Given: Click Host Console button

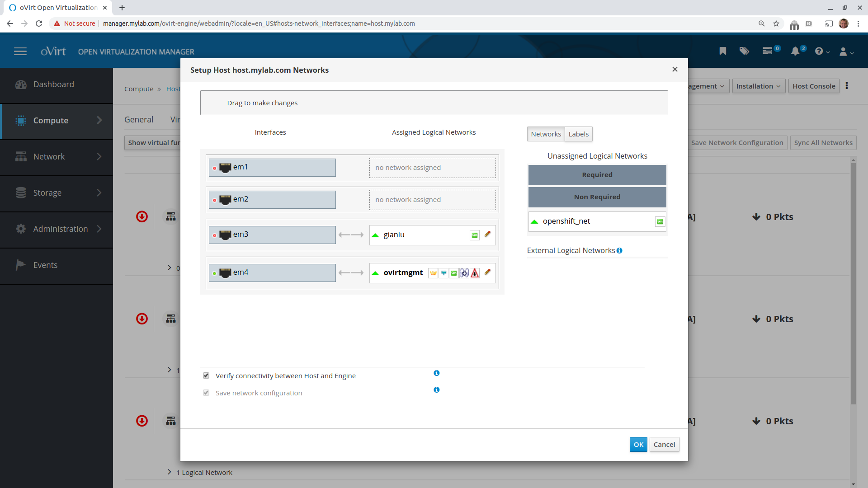Looking at the screenshot, I should pyautogui.click(x=814, y=86).
